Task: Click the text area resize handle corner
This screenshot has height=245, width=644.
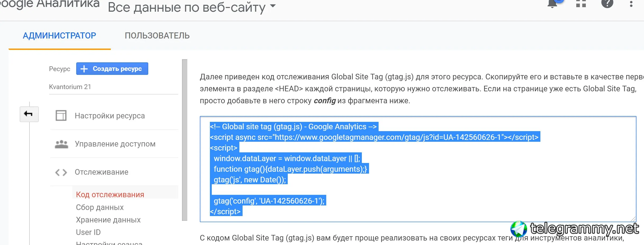Action: click(x=633, y=219)
